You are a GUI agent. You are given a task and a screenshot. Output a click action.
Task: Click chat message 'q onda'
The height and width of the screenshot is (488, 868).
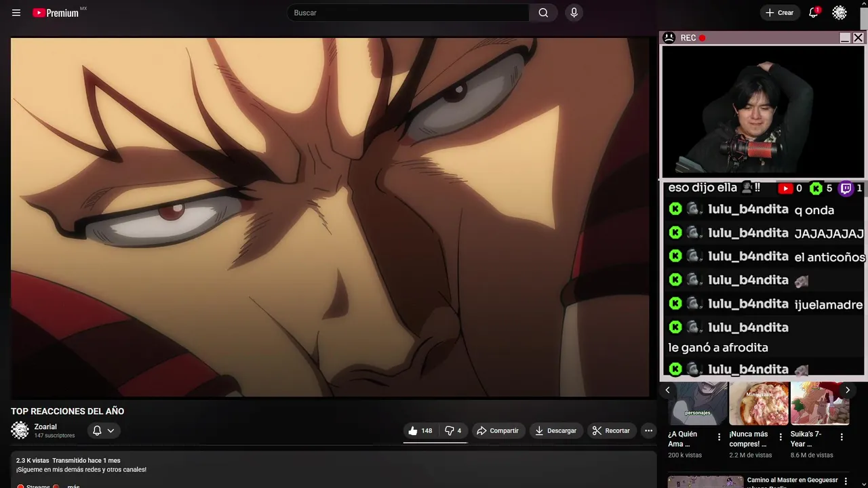814,210
